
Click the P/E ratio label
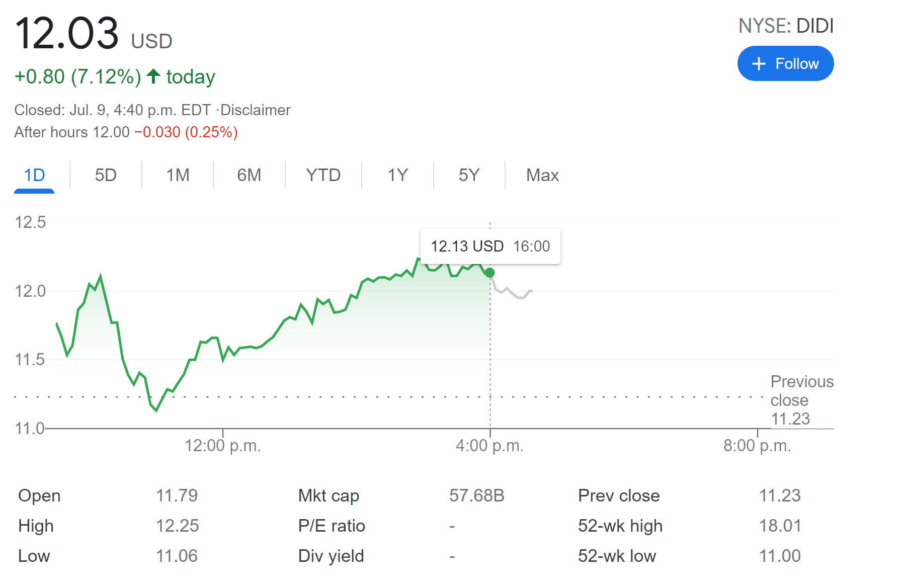click(x=332, y=526)
